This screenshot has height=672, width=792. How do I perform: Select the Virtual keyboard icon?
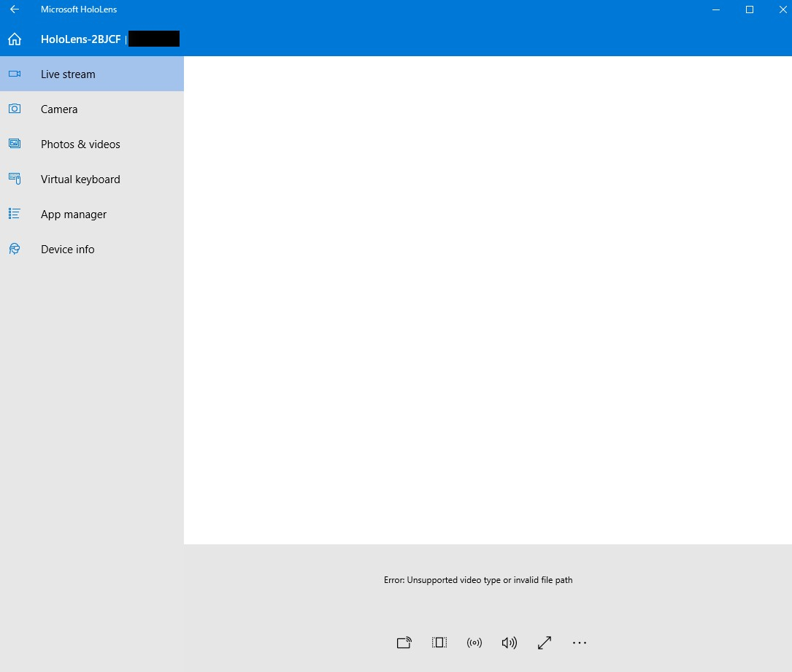click(x=15, y=179)
